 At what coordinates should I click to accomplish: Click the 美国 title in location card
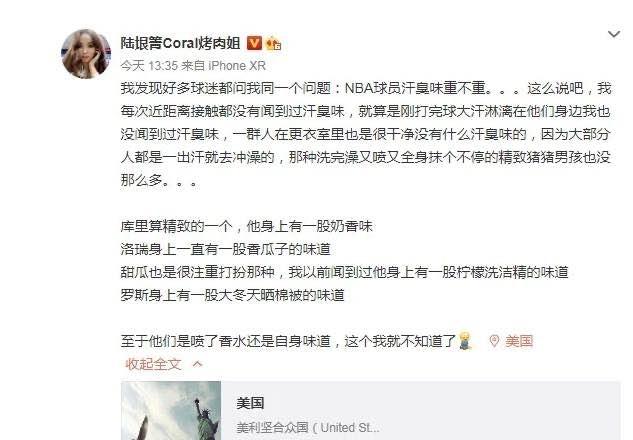point(250,403)
